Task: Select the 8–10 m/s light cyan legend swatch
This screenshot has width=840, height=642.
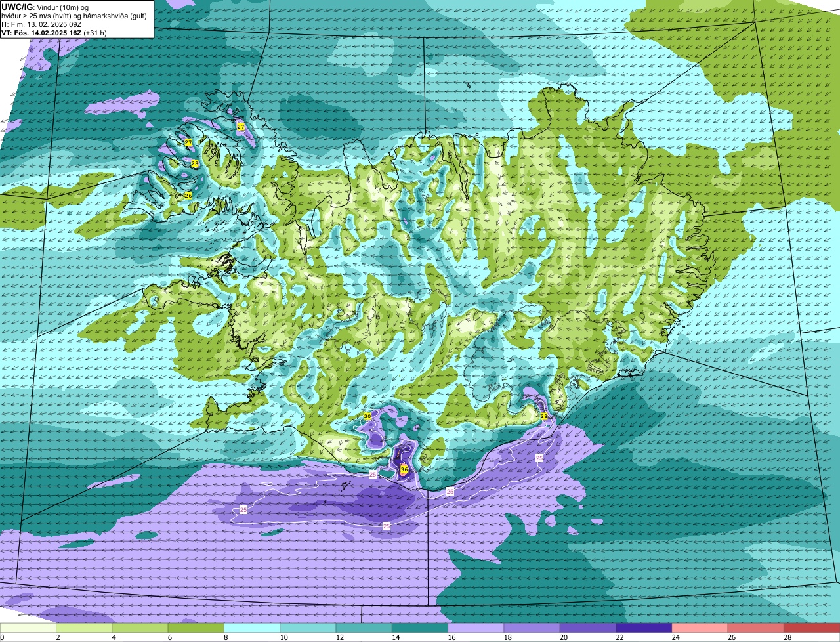Action: pyautogui.click(x=252, y=628)
